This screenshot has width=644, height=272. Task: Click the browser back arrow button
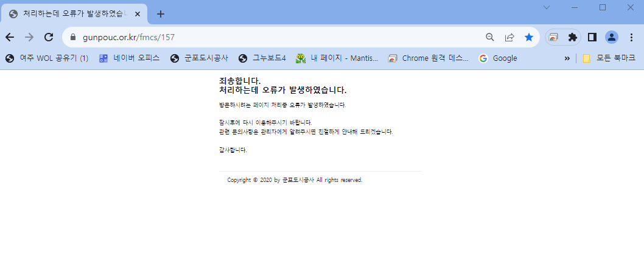coord(10,37)
